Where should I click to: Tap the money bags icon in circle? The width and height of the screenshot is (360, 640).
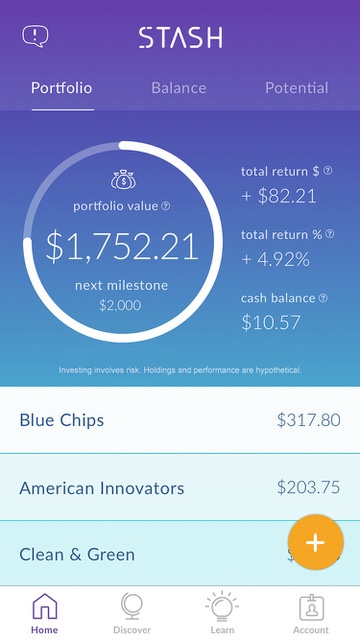124,180
